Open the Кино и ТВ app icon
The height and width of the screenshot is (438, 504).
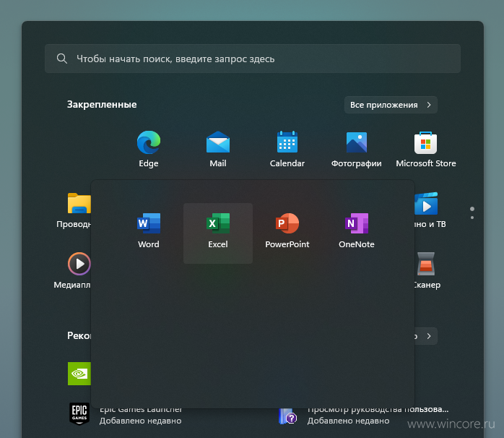(x=426, y=203)
